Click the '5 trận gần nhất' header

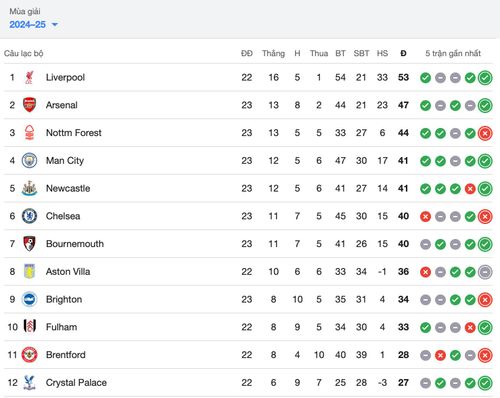coord(453,53)
